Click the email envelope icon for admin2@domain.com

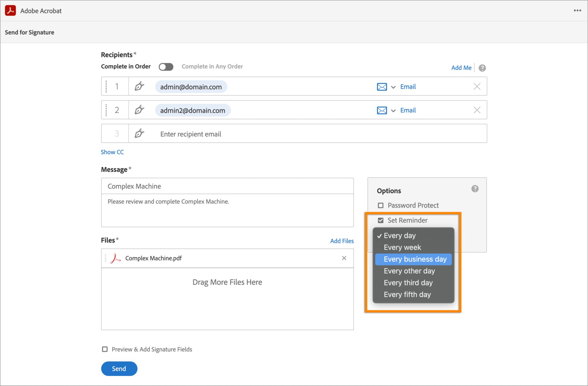click(382, 110)
